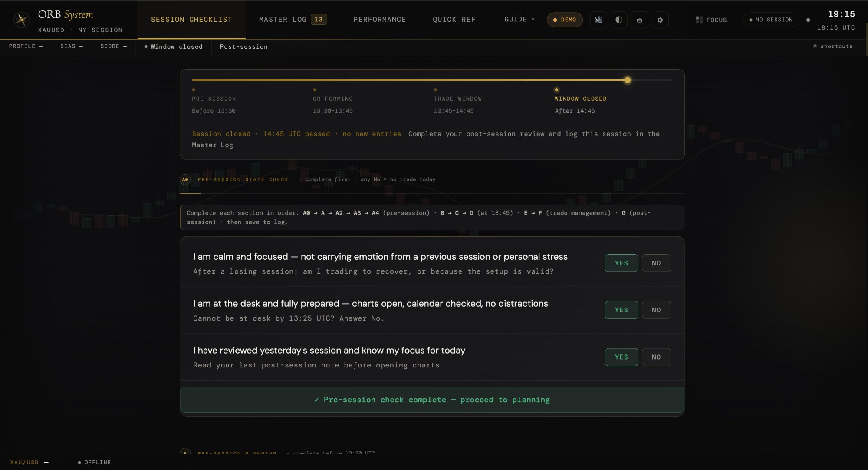Expand the GUIDE dropdown menu
The image size is (868, 470).
[519, 20]
